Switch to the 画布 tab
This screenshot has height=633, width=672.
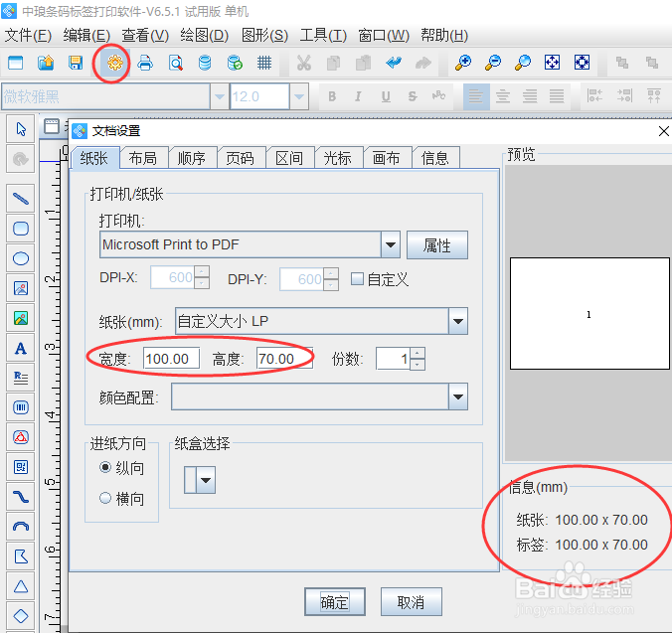[x=386, y=158]
